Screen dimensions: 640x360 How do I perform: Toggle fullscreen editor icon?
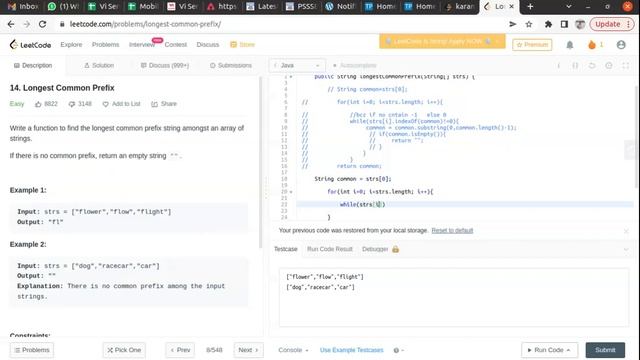coord(625,65)
